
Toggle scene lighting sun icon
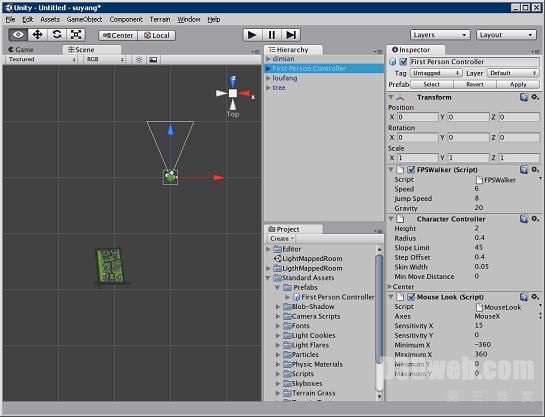coord(139,60)
